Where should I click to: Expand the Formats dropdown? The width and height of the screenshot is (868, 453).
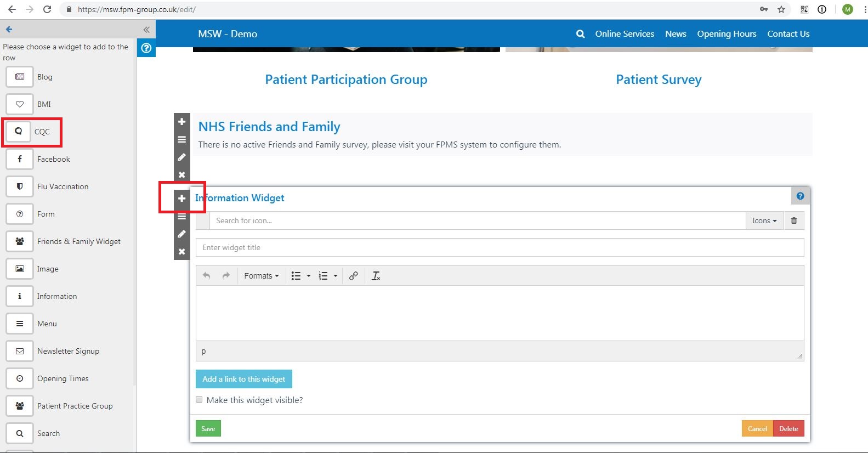[261, 276]
